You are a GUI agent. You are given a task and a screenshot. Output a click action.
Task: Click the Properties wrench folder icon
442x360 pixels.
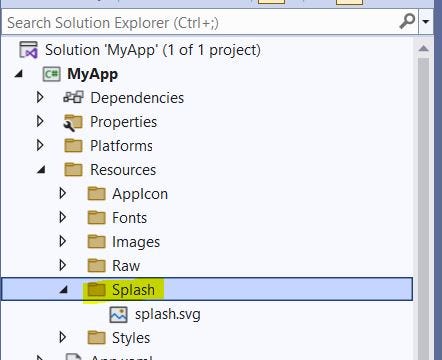(73, 122)
